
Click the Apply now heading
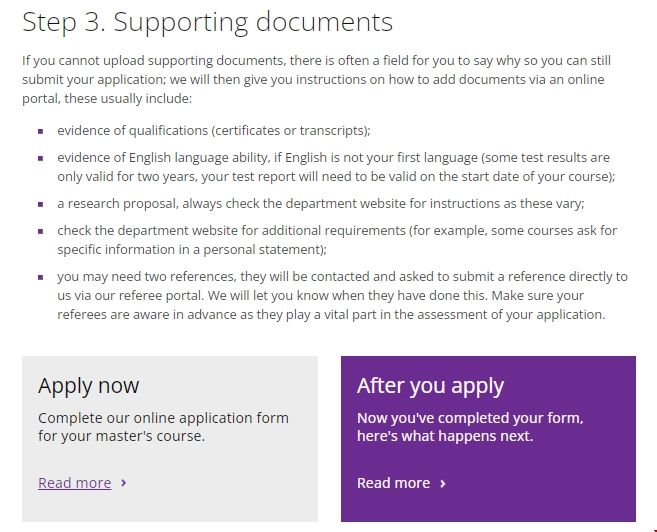89,386
